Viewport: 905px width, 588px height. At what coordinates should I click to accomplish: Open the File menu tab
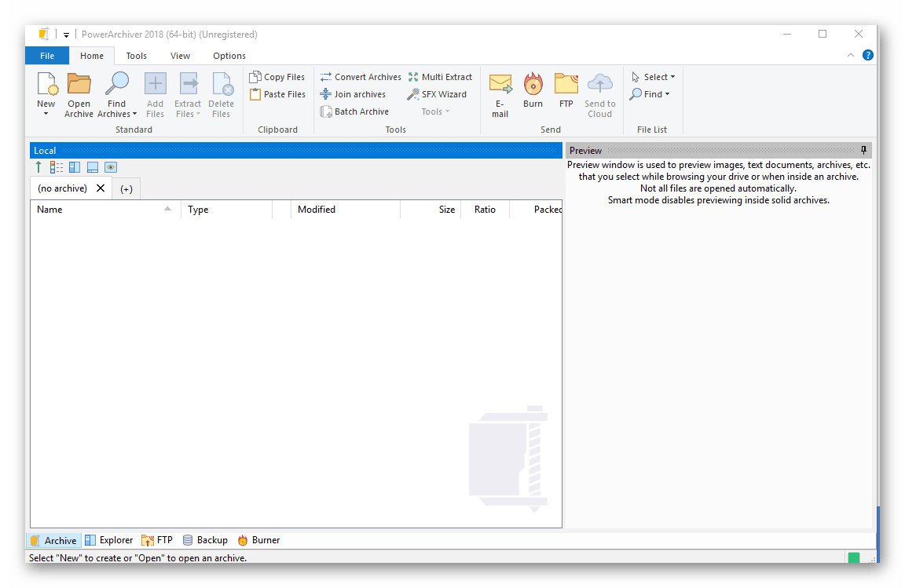(47, 56)
